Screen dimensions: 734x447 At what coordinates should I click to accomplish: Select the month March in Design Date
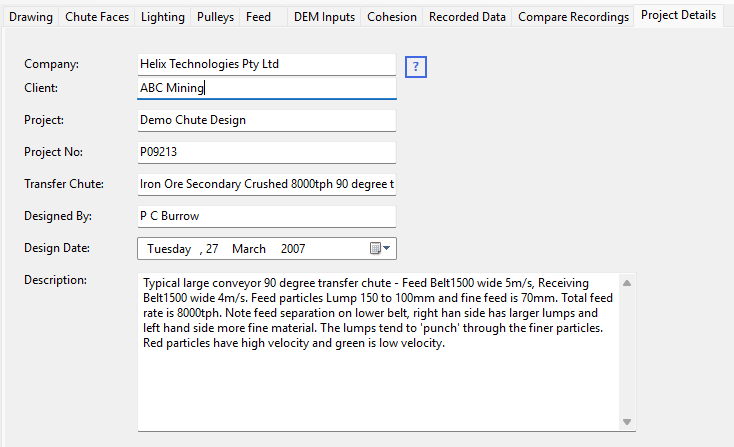(x=249, y=249)
